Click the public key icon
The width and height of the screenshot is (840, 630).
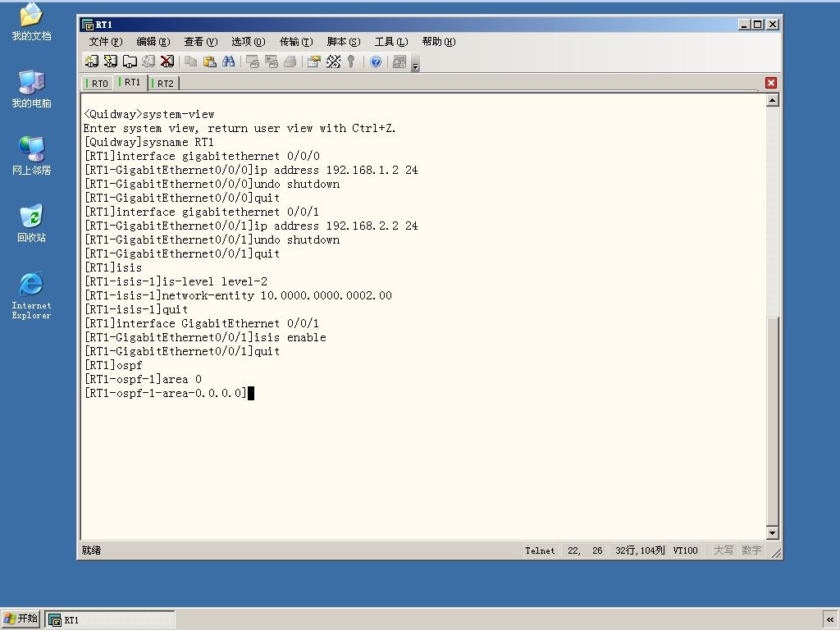(x=351, y=62)
